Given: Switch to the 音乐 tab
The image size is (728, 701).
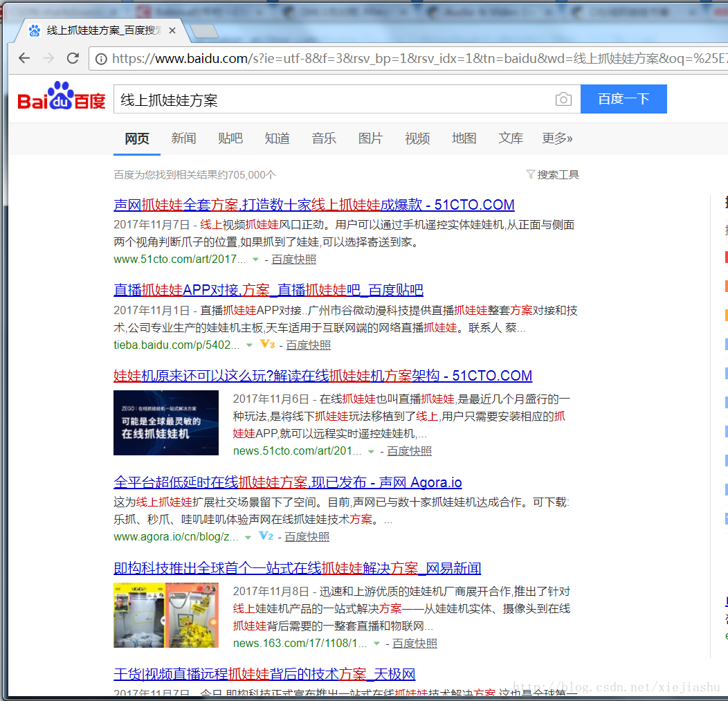Looking at the screenshot, I should tap(324, 138).
